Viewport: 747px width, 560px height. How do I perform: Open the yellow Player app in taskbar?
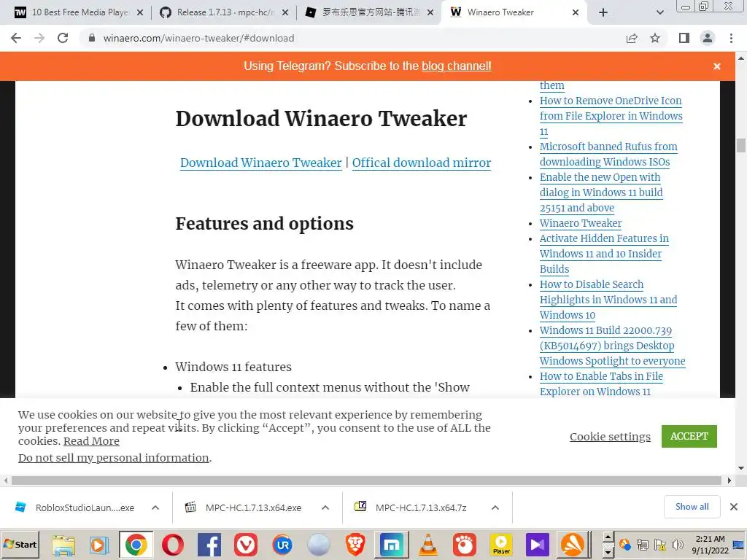pyautogui.click(x=501, y=545)
